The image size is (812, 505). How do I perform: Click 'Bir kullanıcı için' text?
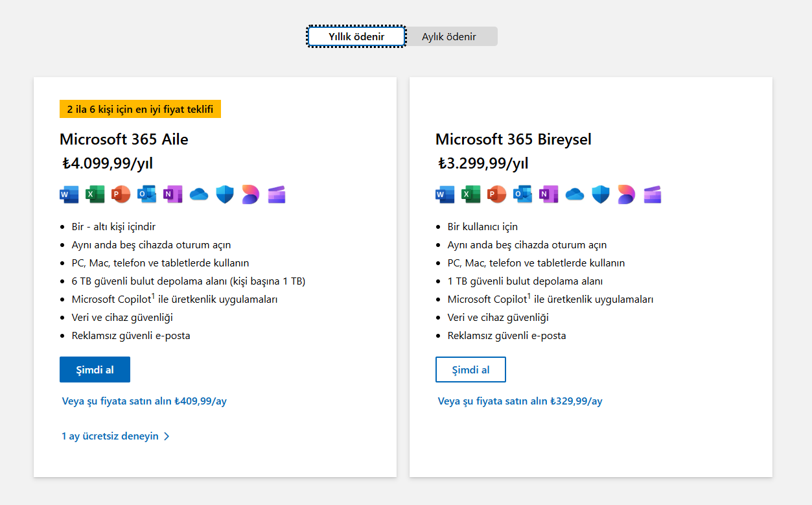point(483,227)
